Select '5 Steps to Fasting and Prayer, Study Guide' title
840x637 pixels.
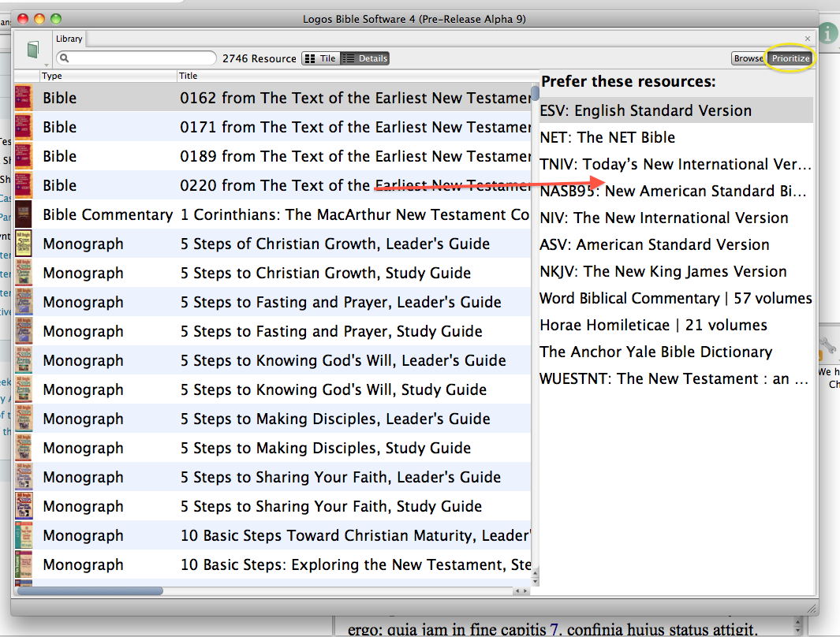coord(331,331)
